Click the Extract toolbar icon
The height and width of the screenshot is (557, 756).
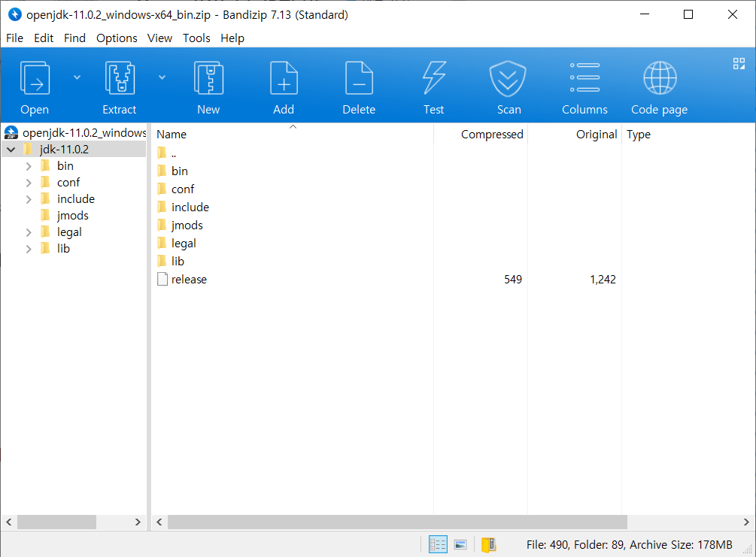120,78
